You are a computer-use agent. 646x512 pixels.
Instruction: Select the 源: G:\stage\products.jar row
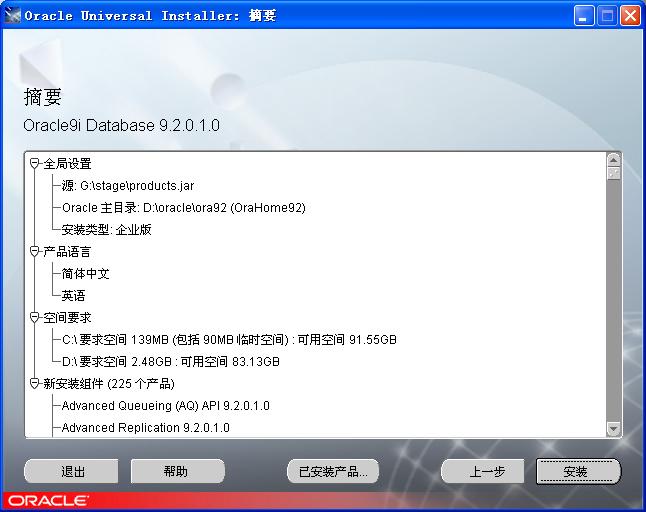(128, 186)
